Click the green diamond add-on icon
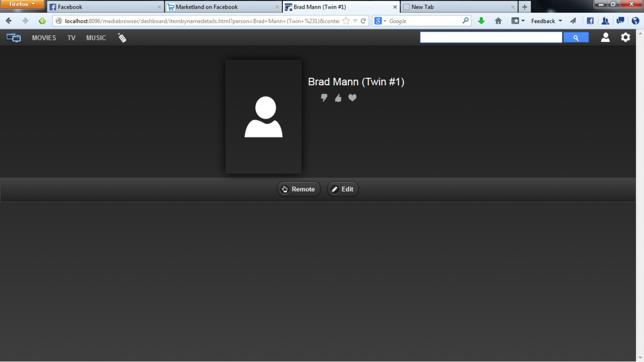This screenshot has height=362, width=644. [42, 21]
